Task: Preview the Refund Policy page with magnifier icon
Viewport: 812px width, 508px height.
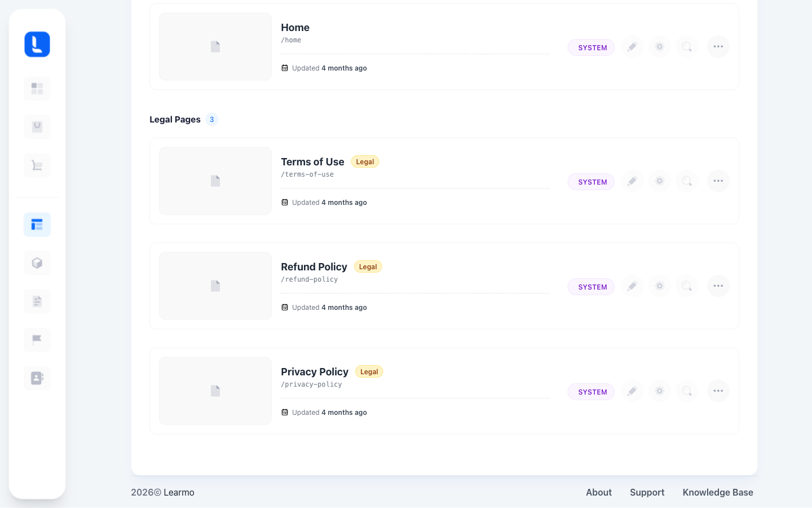Action: (x=687, y=286)
